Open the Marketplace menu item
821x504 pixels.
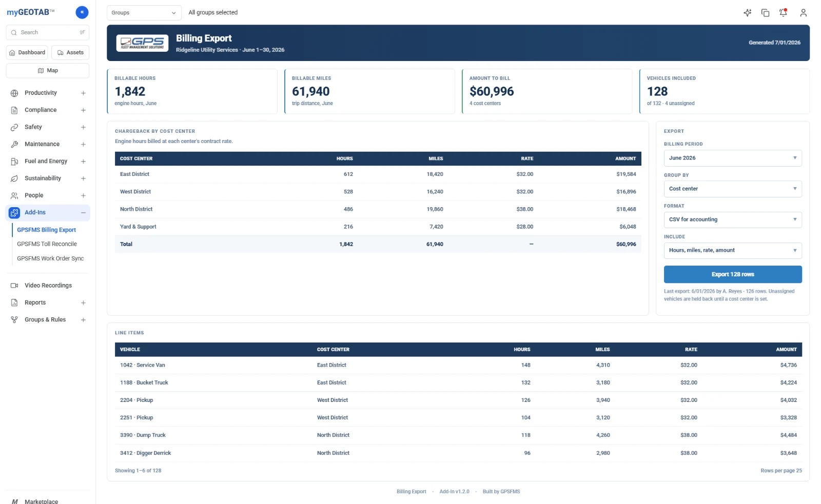[x=41, y=501]
